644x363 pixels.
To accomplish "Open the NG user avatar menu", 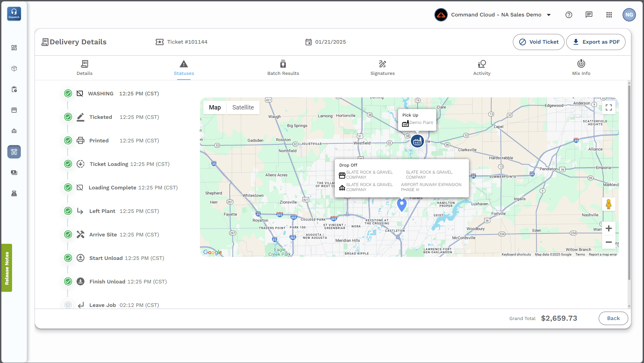I will click(x=629, y=15).
